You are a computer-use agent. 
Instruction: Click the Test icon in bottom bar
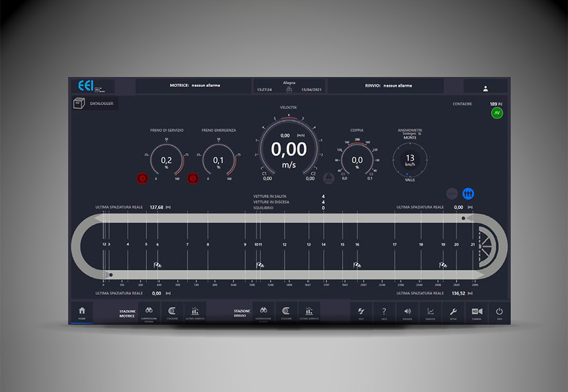tap(361, 312)
